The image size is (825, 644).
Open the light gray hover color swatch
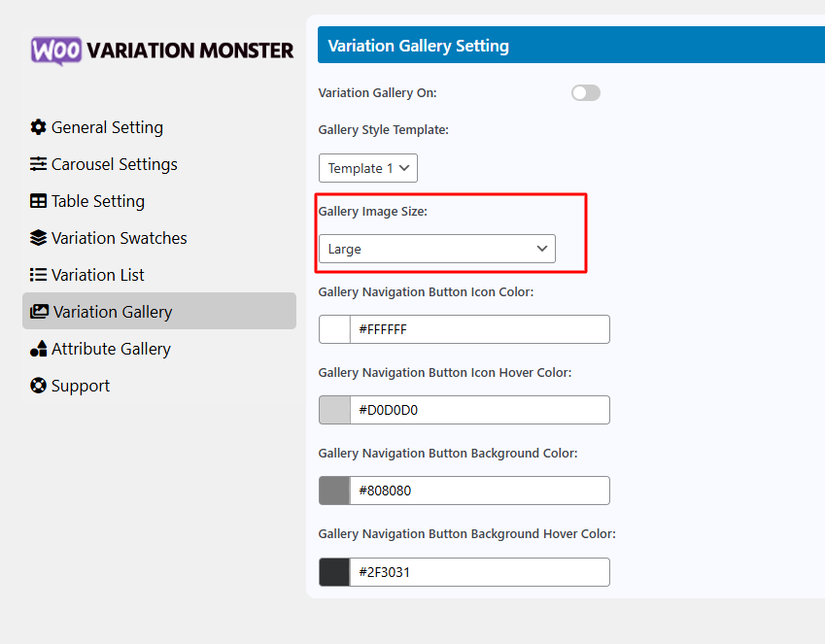tap(334, 410)
